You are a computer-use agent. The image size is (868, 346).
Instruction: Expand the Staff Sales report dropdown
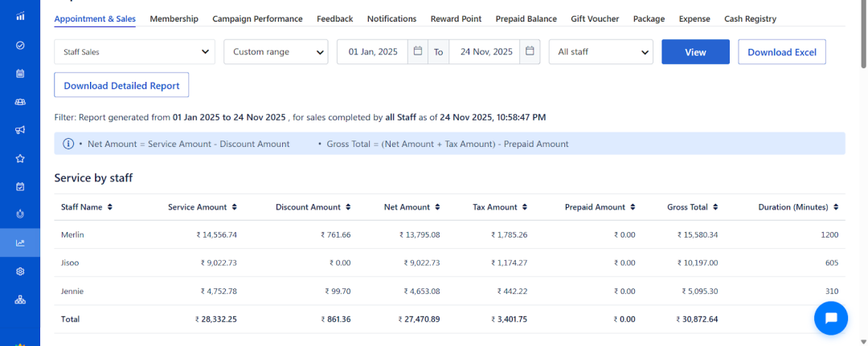134,52
